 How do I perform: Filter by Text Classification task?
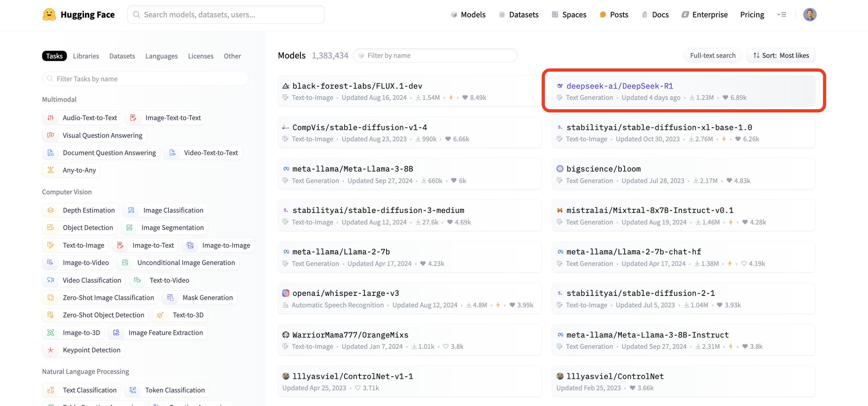82,390
